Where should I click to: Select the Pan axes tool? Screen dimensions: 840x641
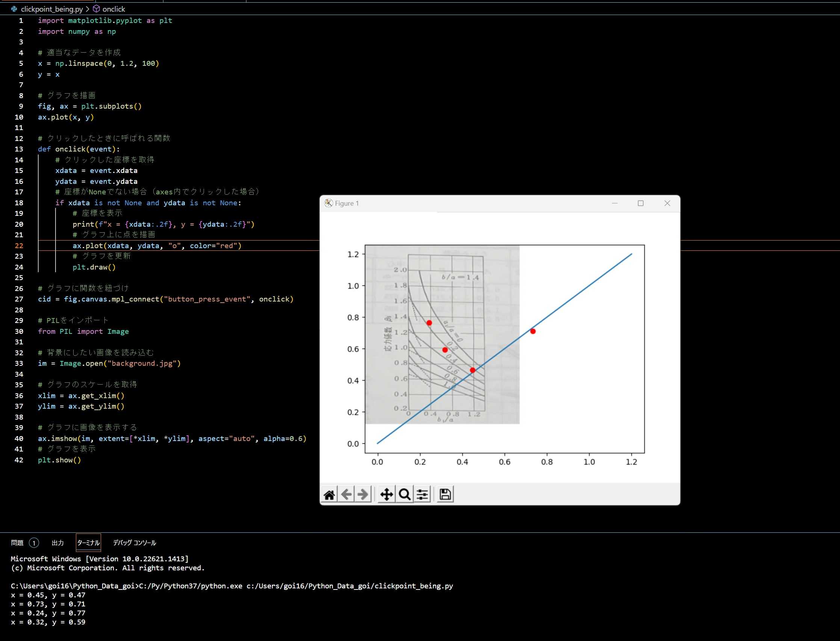pos(386,494)
